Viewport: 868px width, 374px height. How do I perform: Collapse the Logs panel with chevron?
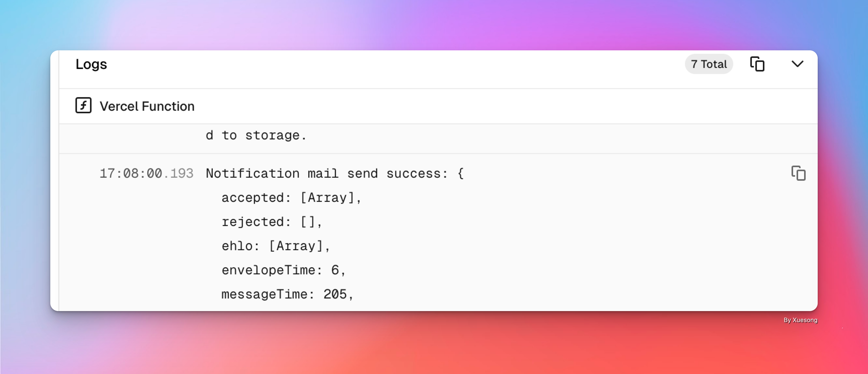pos(797,64)
